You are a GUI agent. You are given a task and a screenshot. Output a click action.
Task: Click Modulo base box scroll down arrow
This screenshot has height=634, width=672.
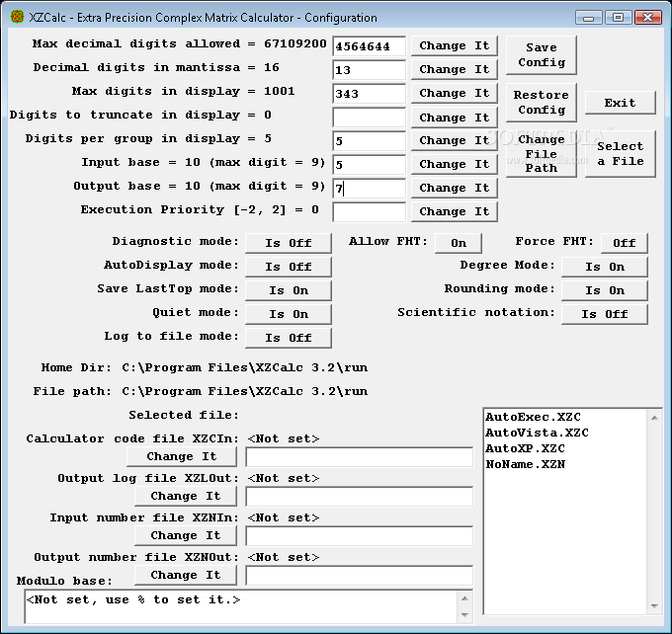(x=465, y=614)
